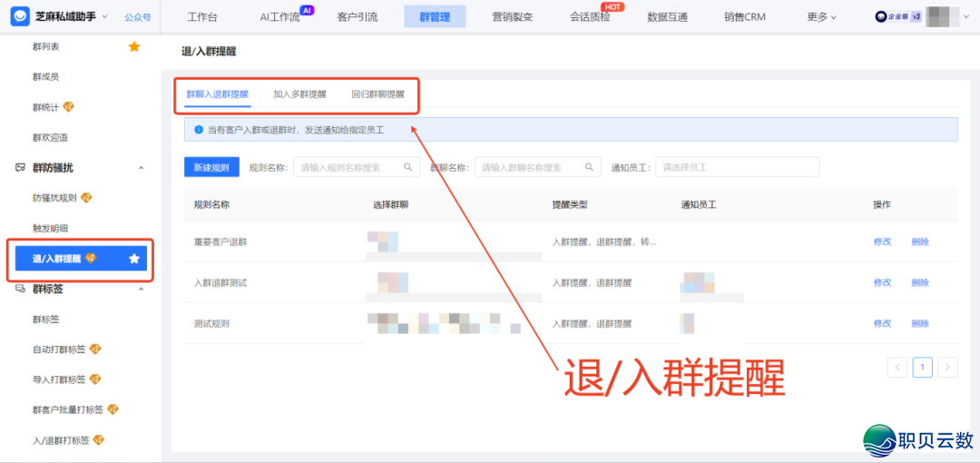The image size is (980, 463).
Task: Click the 芝麻私域助手 logo icon
Action: coord(21,16)
